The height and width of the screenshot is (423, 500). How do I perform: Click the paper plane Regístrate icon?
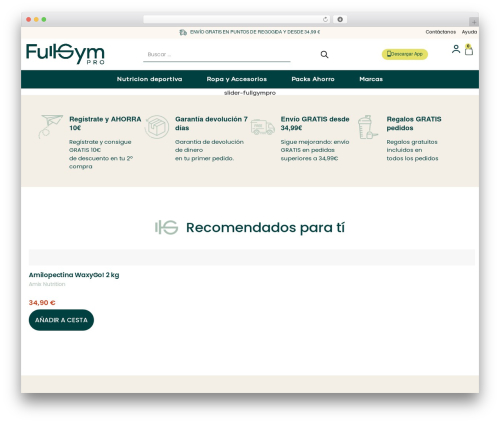(x=50, y=127)
